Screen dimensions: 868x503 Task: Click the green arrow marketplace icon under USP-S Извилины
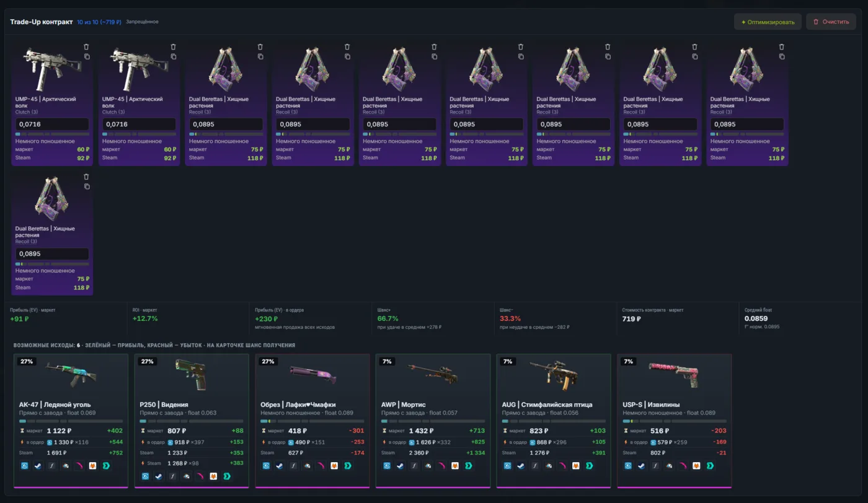(x=711, y=465)
